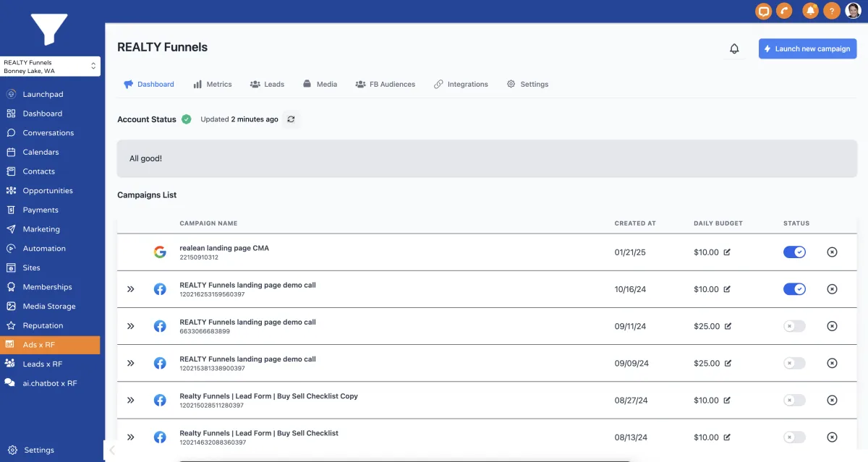Edit daily budget for realean landing page CMA
Viewport: 868px width, 462px height.
click(x=727, y=252)
